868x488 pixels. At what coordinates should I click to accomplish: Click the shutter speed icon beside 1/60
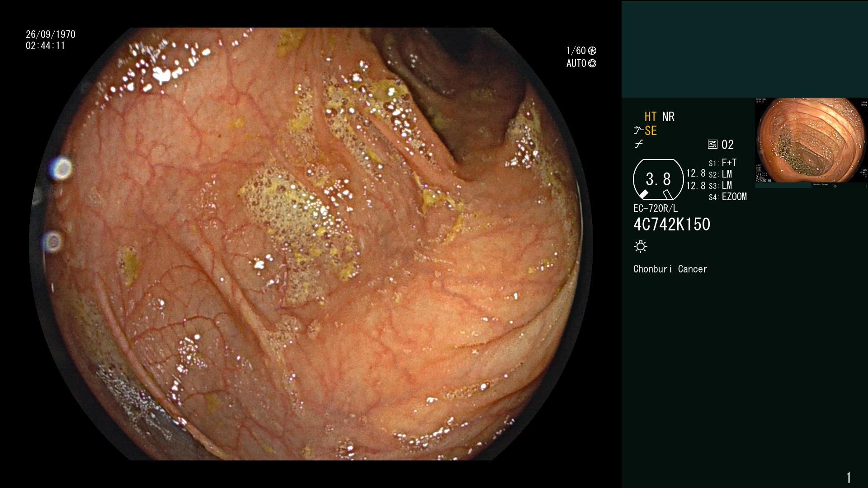click(592, 51)
